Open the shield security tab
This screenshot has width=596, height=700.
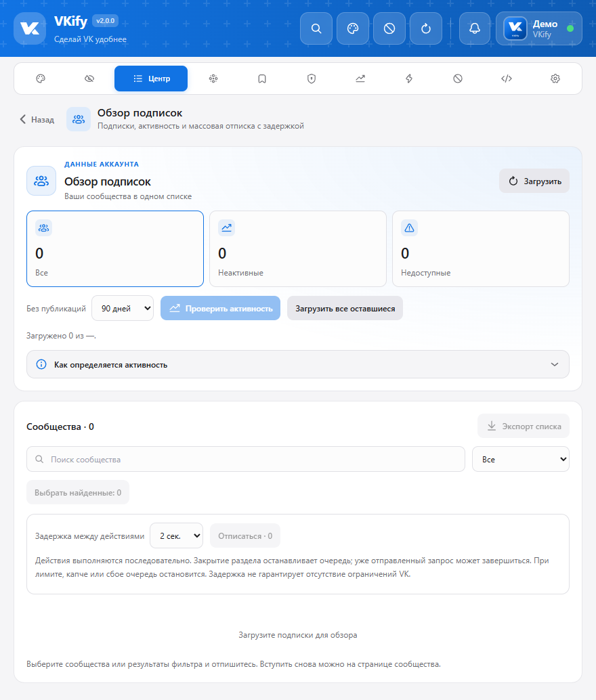point(312,79)
